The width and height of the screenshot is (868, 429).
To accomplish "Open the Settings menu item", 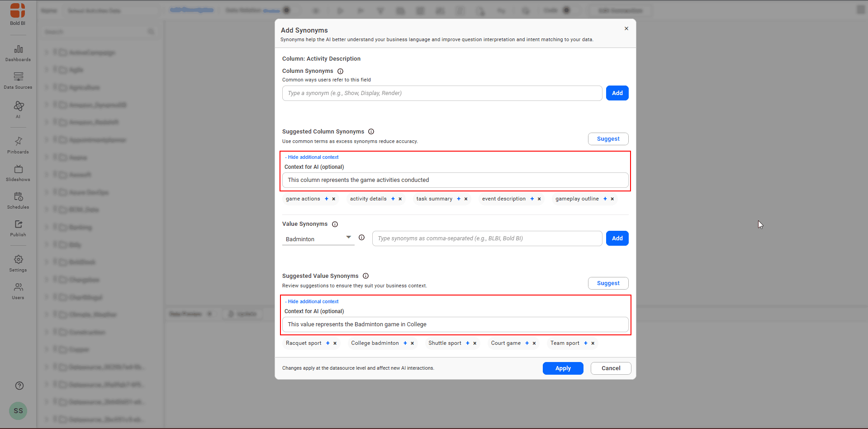I will (18, 263).
